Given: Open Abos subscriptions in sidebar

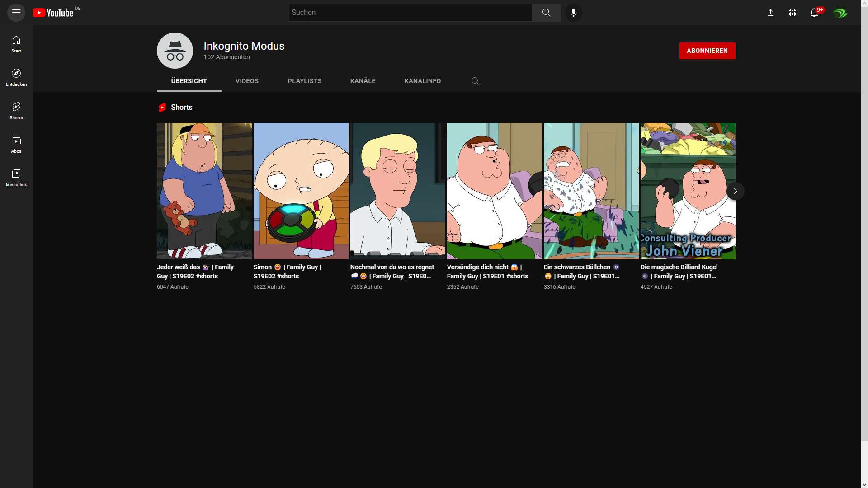Looking at the screenshot, I should [x=16, y=144].
